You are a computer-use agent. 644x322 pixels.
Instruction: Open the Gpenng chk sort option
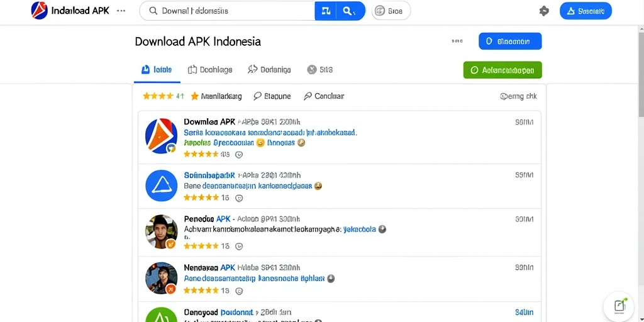tap(518, 96)
